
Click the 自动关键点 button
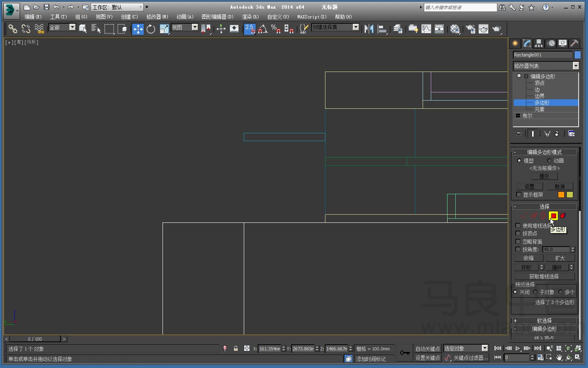click(428, 349)
